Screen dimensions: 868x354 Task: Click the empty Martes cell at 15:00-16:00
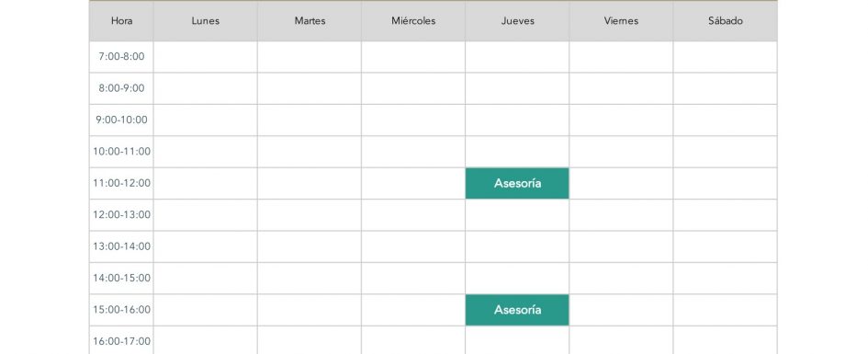coord(310,310)
